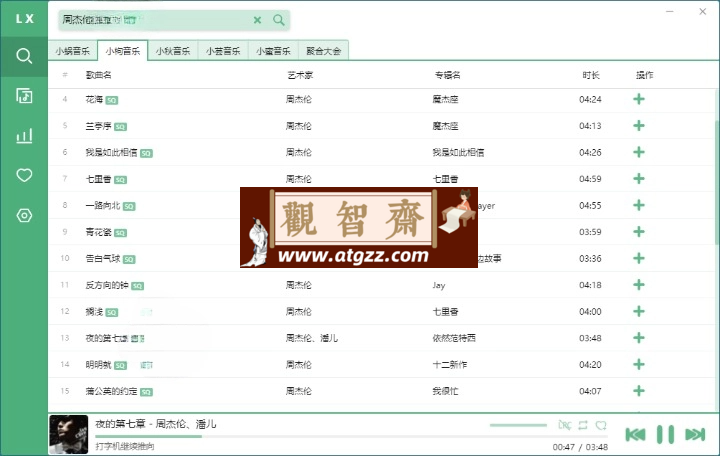Viewport: 720px width, 456px height.
Task: Select the song title 告白气球
Action: pos(103,259)
